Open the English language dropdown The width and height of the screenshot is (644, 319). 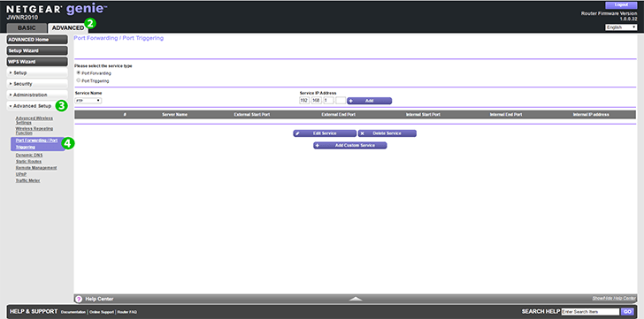pos(621,27)
